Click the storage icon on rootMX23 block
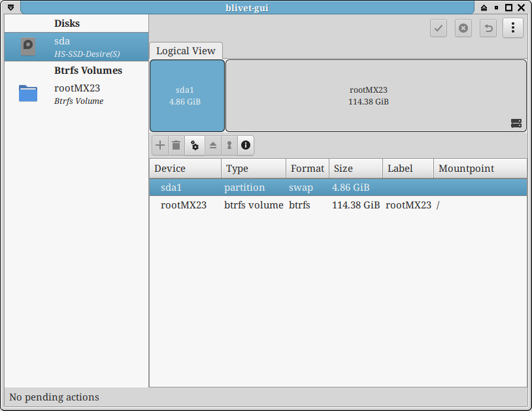The height and width of the screenshot is (411, 532). pos(516,123)
